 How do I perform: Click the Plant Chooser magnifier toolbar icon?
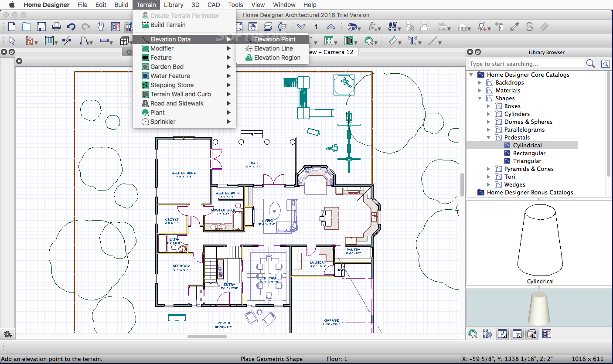[x=370, y=41]
